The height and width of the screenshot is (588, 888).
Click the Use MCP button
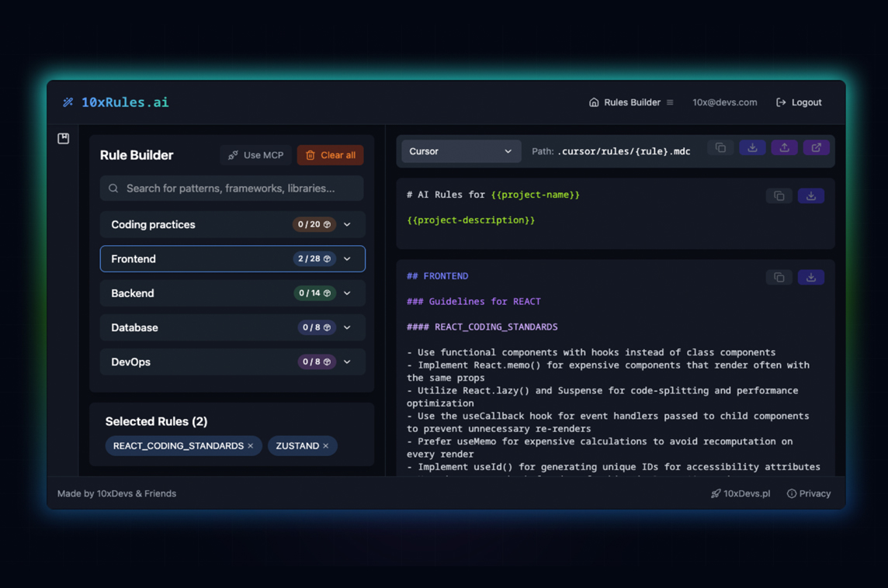256,155
